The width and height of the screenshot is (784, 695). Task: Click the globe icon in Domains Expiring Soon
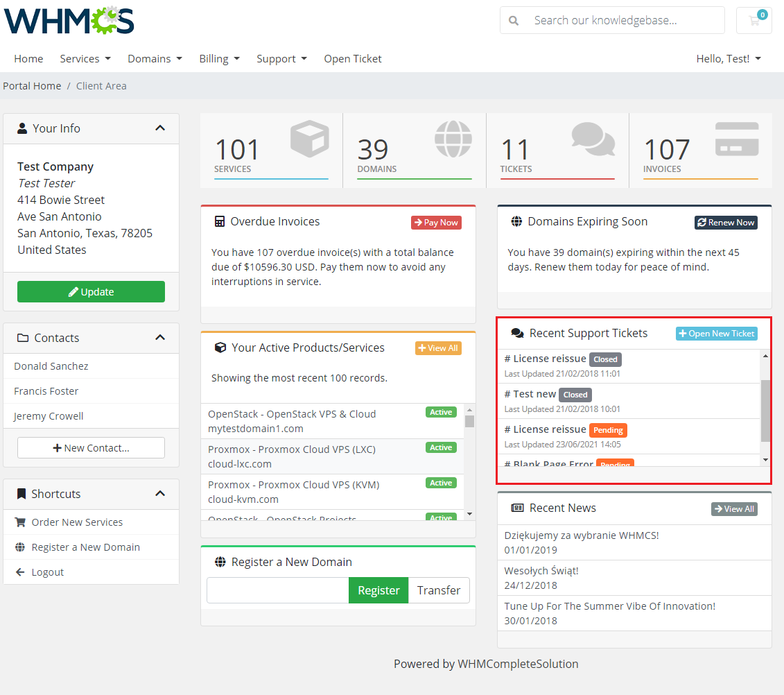(x=516, y=221)
